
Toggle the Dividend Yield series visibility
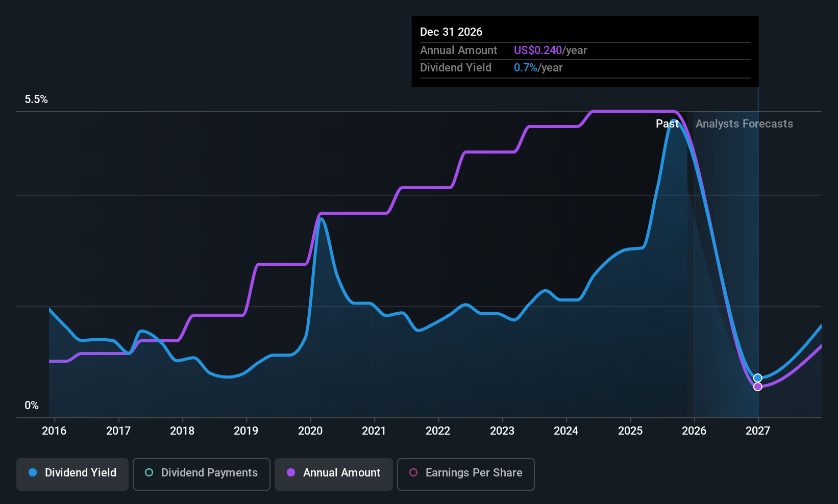pos(72,474)
